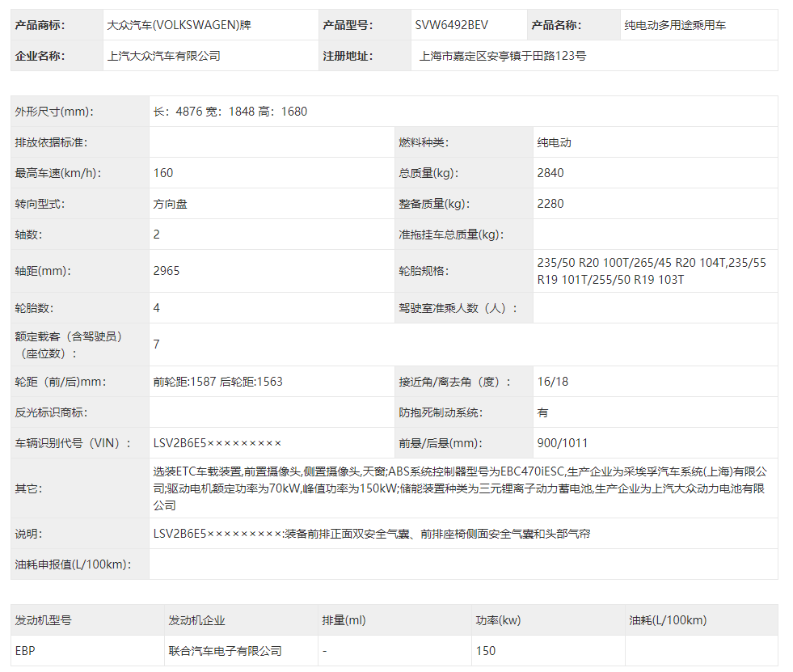Click the steering type value 方向盘
793x672 pixels.
[171, 204]
